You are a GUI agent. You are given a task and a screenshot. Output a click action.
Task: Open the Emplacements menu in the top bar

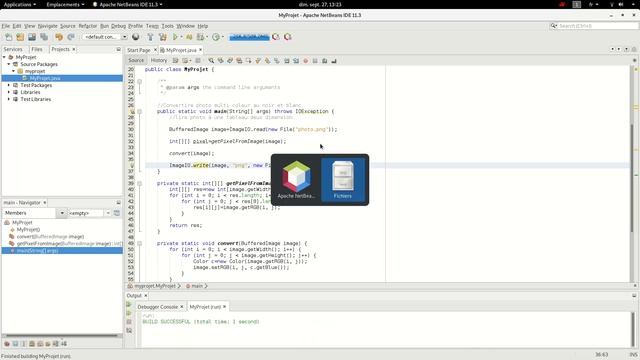click(65, 4)
